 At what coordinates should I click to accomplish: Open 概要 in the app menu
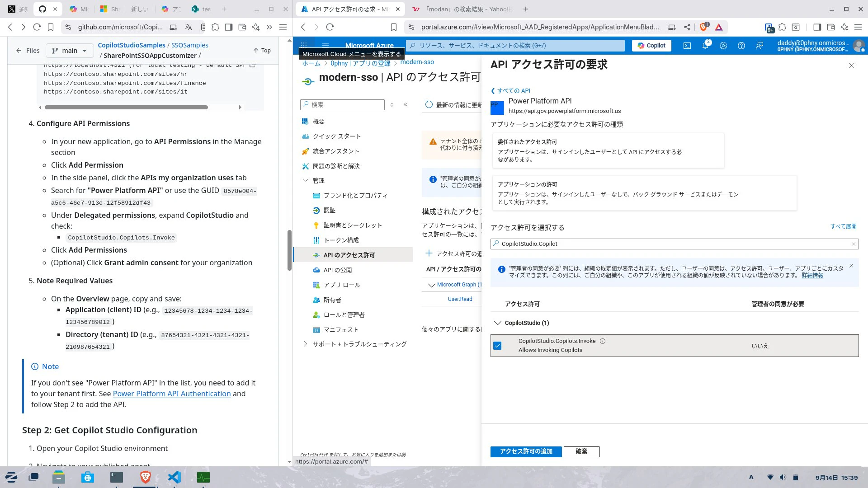[318, 122]
